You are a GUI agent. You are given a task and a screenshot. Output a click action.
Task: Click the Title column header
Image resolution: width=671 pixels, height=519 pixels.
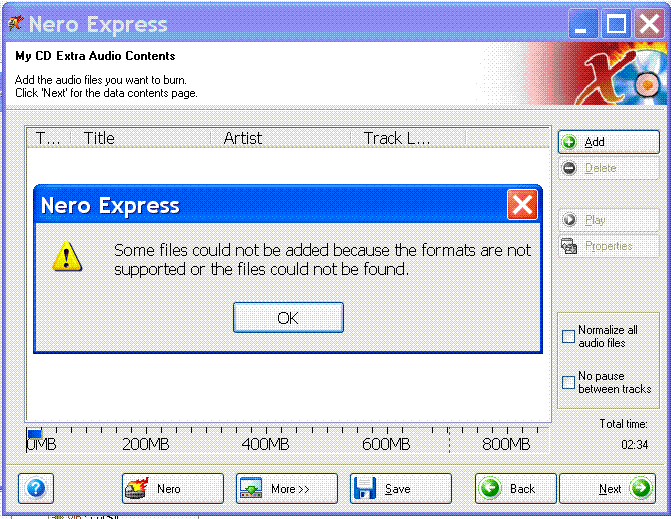click(140, 138)
